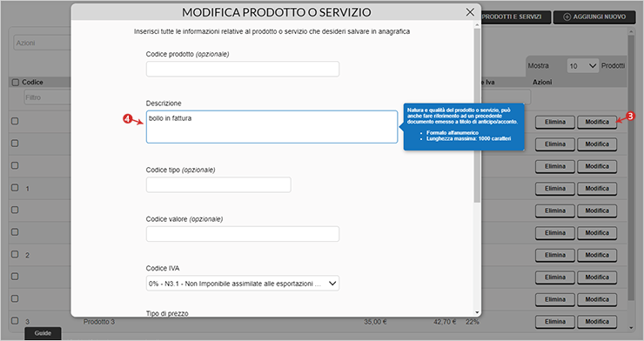Click the Prodotti e Servizi button behind the dialog

[x=515, y=17]
